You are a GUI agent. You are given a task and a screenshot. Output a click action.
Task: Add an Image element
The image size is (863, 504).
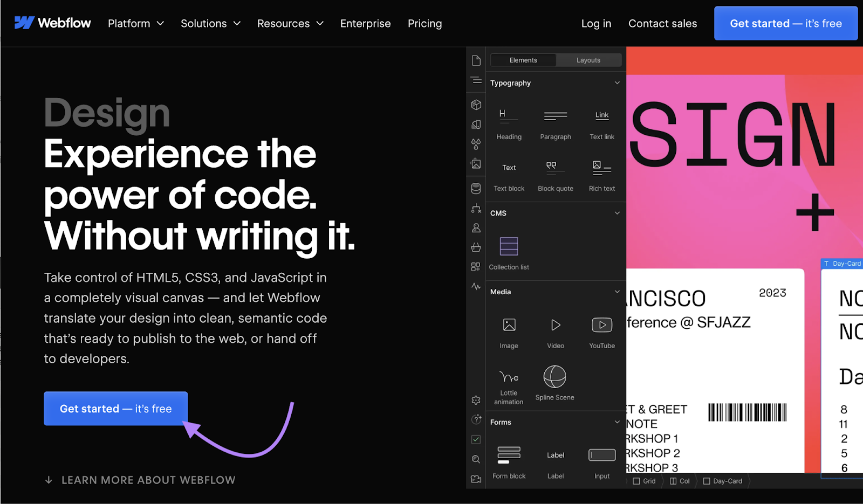509,333
